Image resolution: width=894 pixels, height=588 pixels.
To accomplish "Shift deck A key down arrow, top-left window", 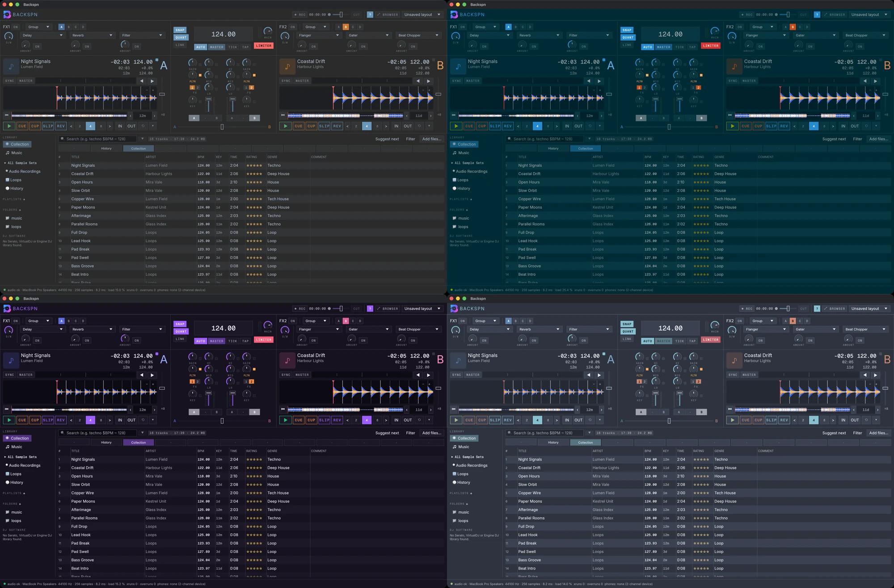I will pyautogui.click(x=130, y=115).
